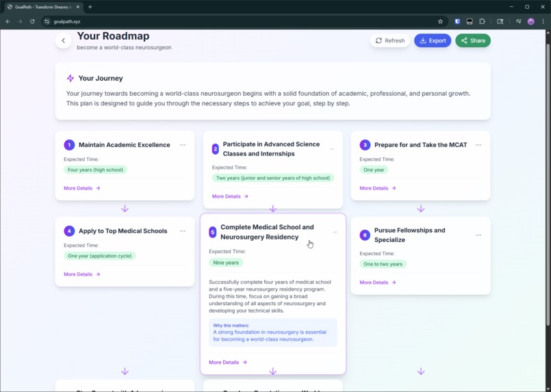Refresh the roadmap

coord(389,41)
